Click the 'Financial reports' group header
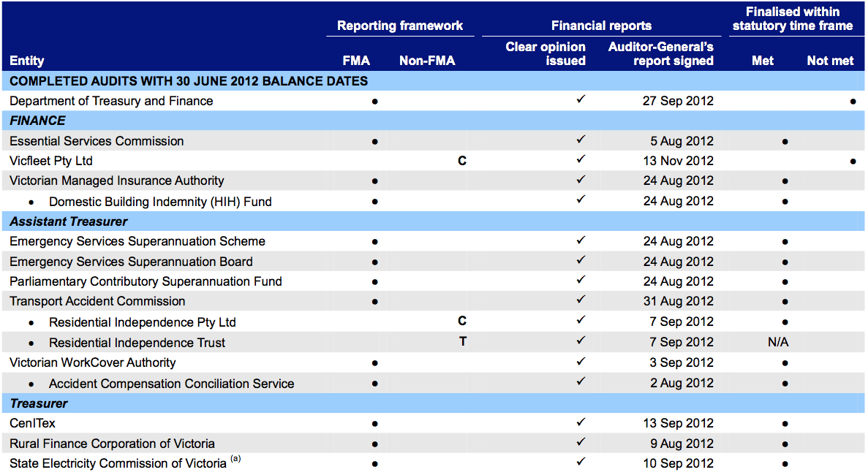868x475 pixels. point(601,26)
